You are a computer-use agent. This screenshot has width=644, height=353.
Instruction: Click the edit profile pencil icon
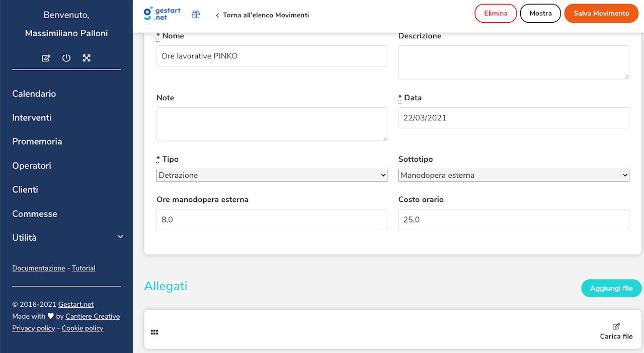[46, 58]
